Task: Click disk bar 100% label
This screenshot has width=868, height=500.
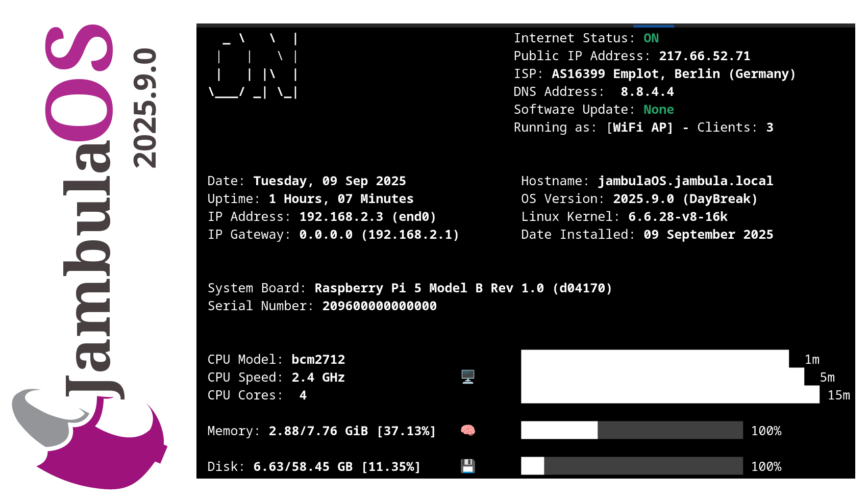Action: 766,467
